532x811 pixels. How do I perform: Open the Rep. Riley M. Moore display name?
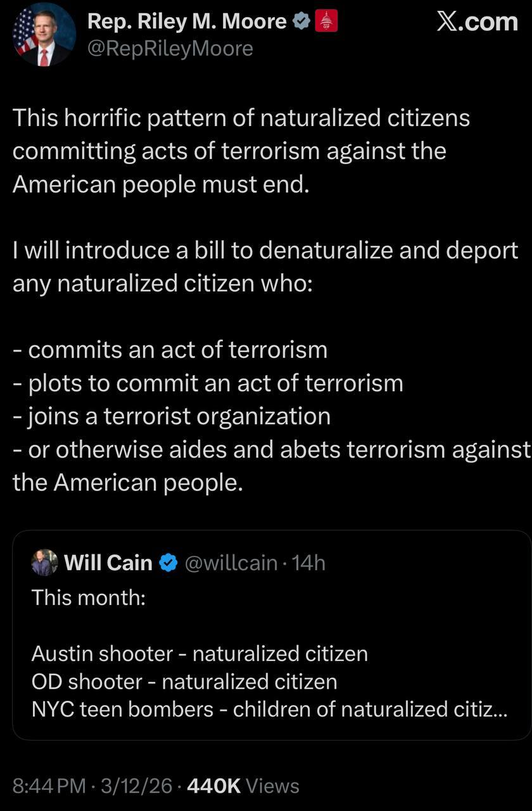pos(187,22)
